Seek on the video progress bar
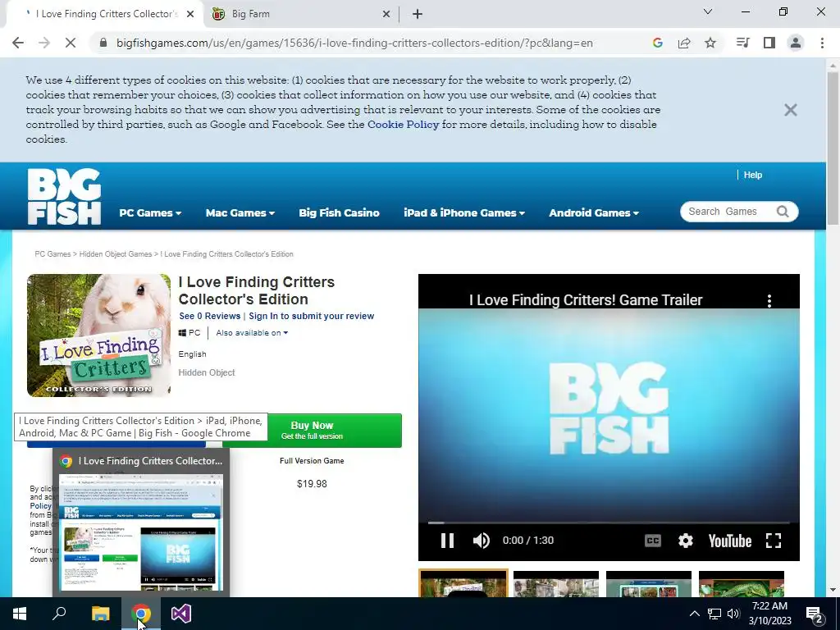This screenshot has width=840, height=630. tap(609, 523)
